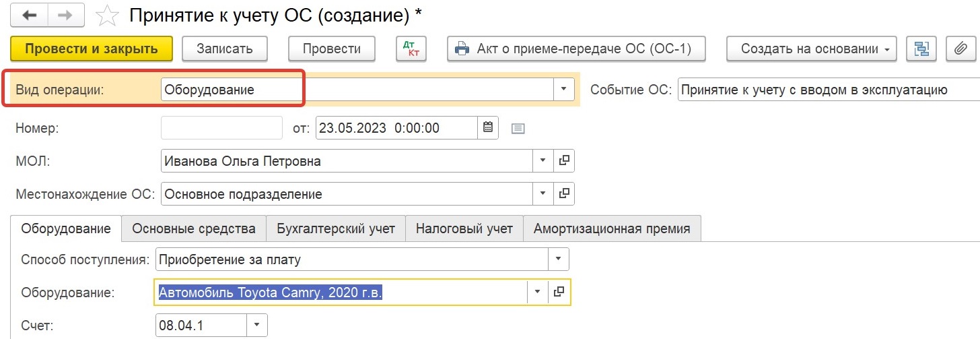
Task: Click the Провести и закрыть button
Action: (x=92, y=49)
